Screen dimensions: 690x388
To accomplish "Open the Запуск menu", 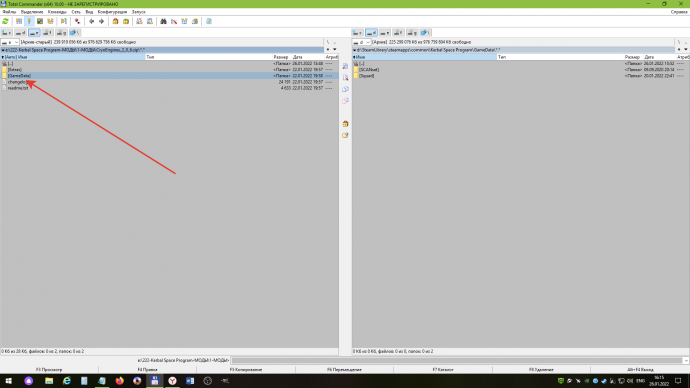I will pyautogui.click(x=139, y=12).
